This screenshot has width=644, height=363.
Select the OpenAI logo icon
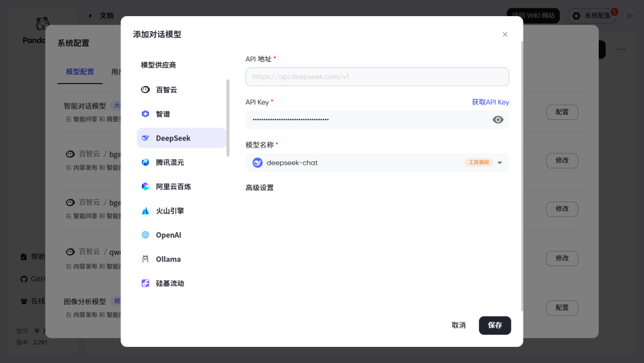pyautogui.click(x=145, y=235)
